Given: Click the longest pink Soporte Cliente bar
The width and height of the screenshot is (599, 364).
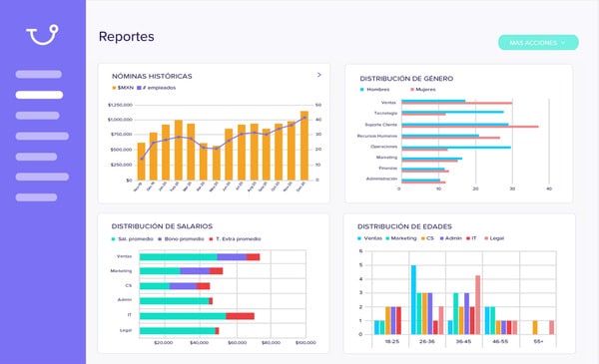Looking at the screenshot, I should [x=470, y=127].
